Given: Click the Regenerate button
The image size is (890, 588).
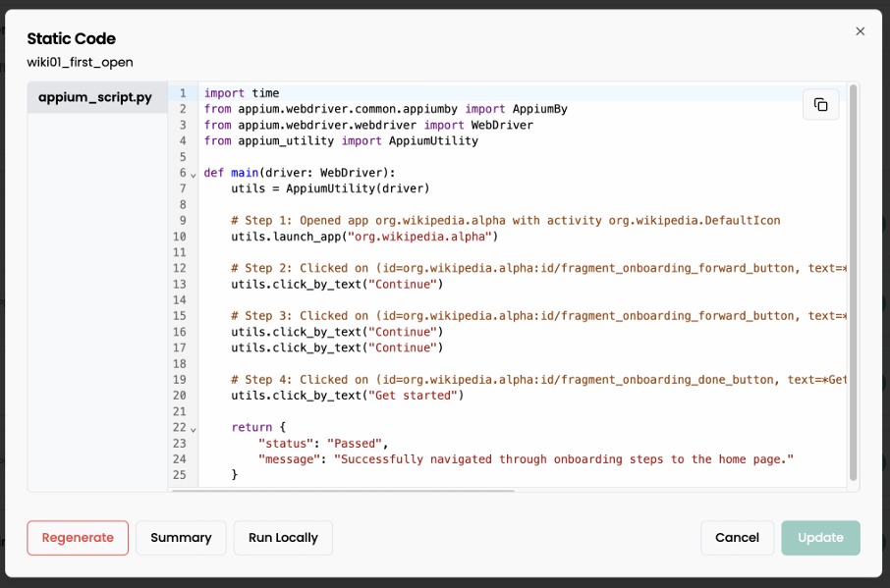Looking at the screenshot, I should pos(77,537).
